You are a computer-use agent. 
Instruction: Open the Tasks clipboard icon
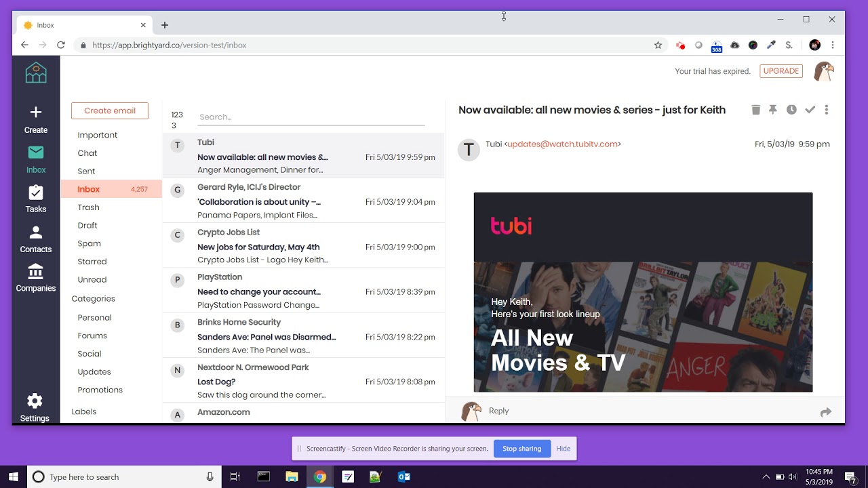pos(36,192)
